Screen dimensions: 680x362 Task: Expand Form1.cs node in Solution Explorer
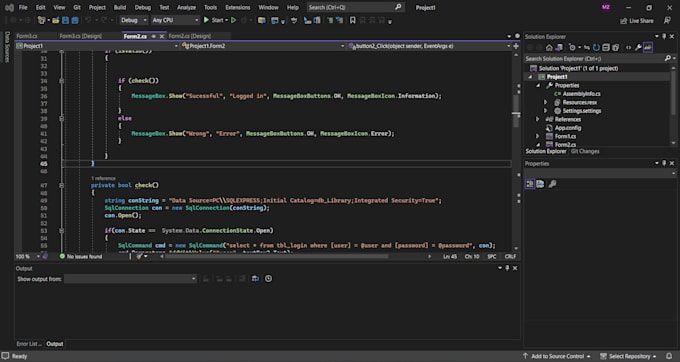pos(538,136)
